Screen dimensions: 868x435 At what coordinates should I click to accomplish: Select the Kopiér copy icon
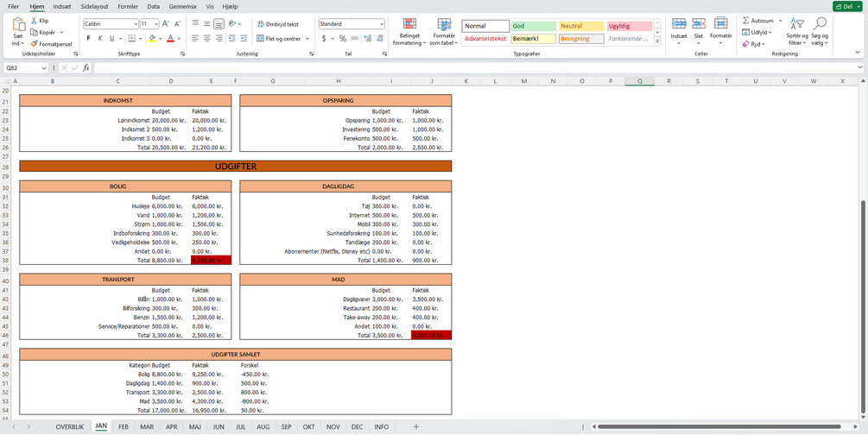[x=34, y=32]
